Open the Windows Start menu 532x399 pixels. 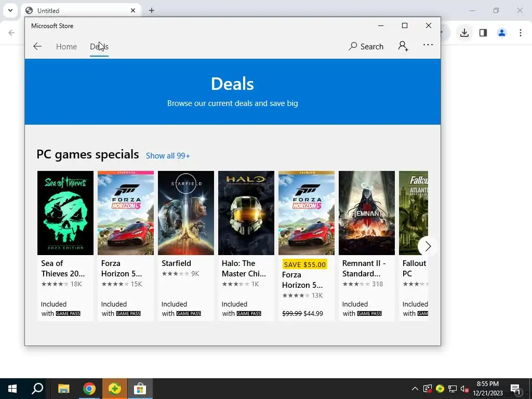[x=12, y=389]
